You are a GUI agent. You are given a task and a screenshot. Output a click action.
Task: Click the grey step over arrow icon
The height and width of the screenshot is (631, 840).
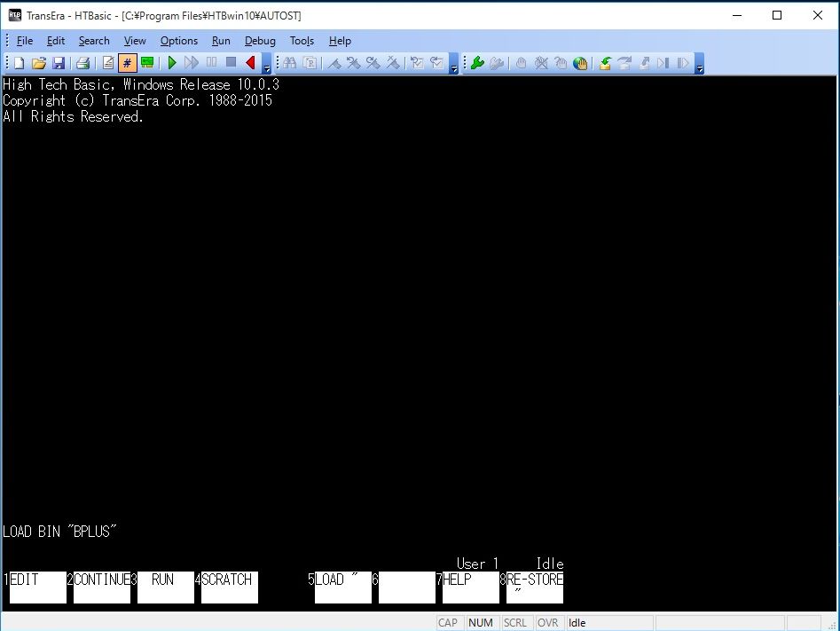pos(624,63)
